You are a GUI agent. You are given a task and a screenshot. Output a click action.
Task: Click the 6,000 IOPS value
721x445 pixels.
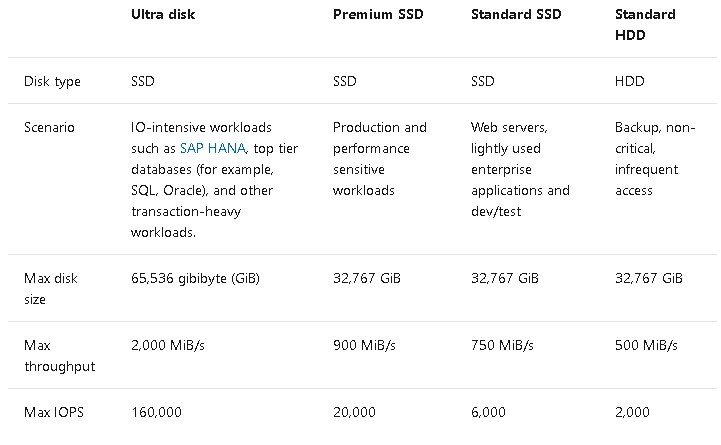coord(488,412)
